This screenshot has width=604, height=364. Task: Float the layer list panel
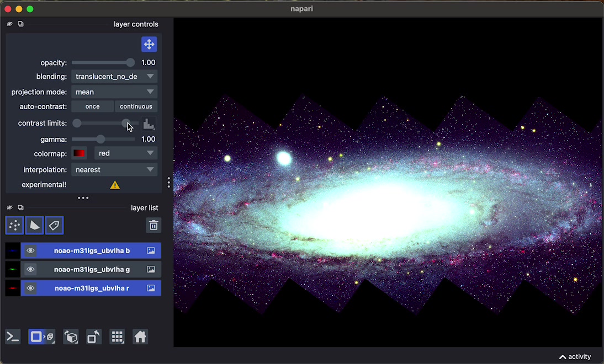[x=20, y=207]
